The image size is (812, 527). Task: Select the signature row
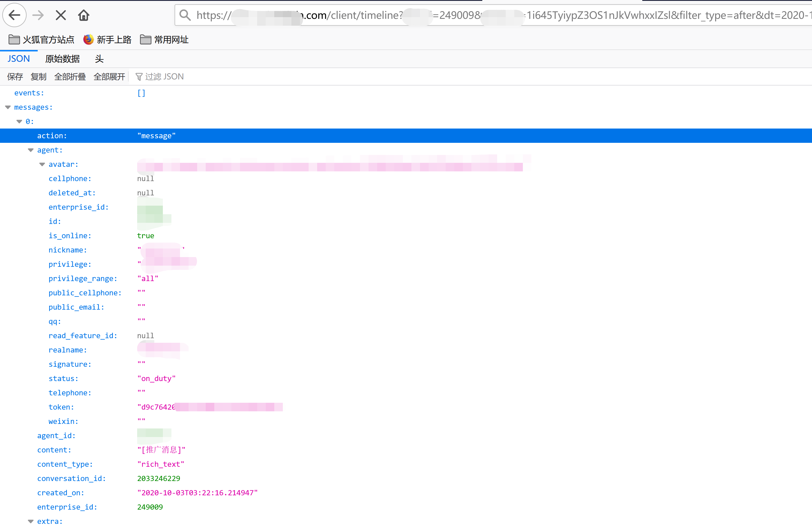pyautogui.click(x=406, y=364)
